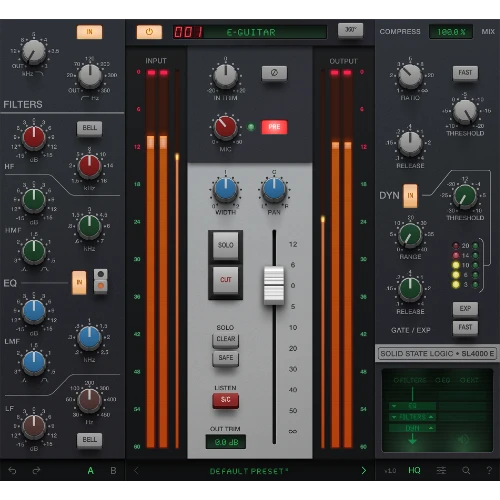
Task: Switch to the B preset slot
Action: pyautogui.click(x=113, y=471)
